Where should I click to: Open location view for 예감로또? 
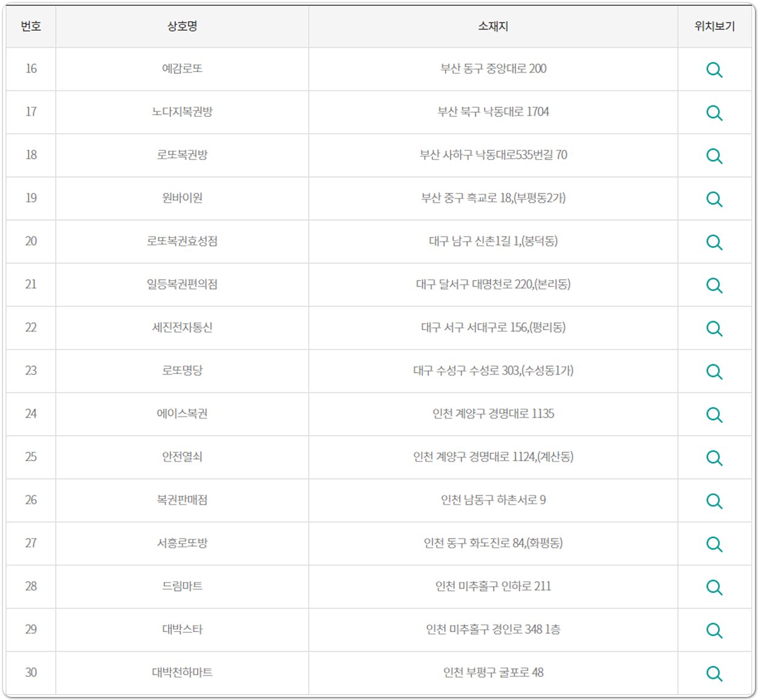(x=714, y=70)
